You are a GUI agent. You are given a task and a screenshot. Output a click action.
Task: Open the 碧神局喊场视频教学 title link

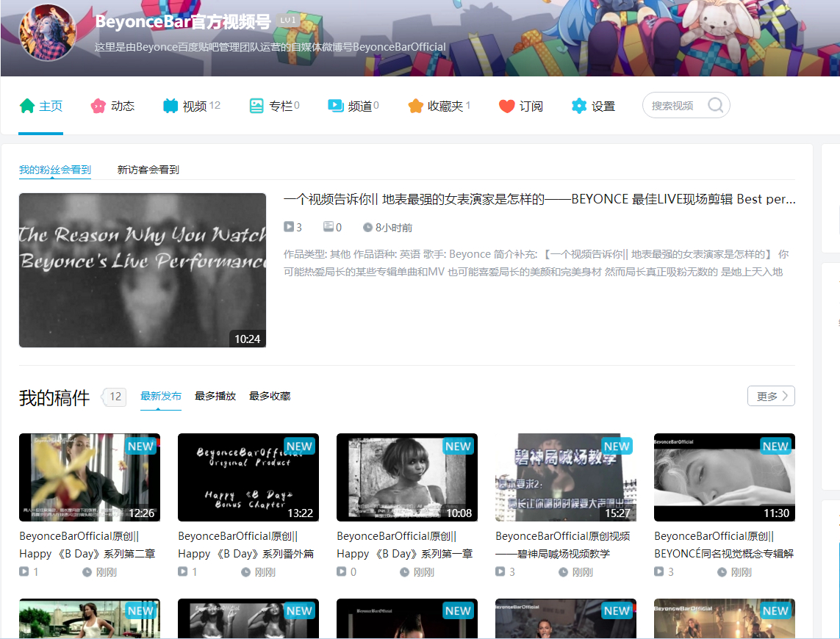click(x=562, y=545)
